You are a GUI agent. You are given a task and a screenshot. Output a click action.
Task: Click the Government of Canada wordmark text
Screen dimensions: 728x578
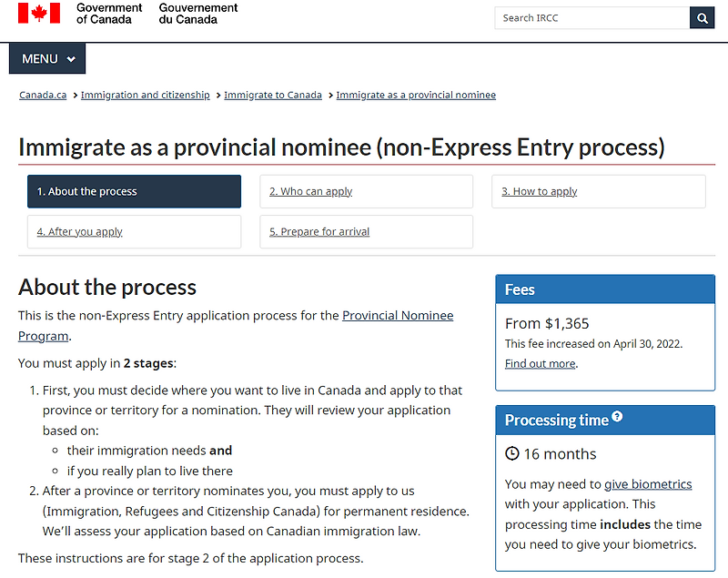point(109,14)
